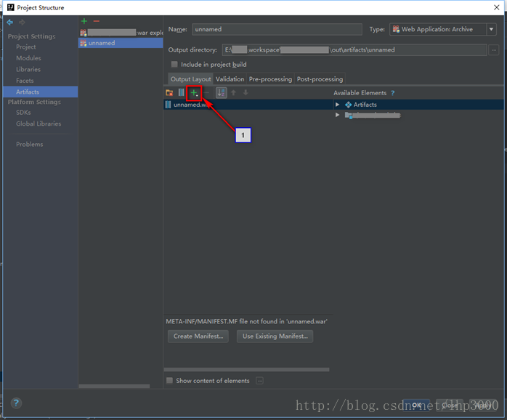Click the Output directory path field
This screenshot has width=507, height=420.
[354, 50]
